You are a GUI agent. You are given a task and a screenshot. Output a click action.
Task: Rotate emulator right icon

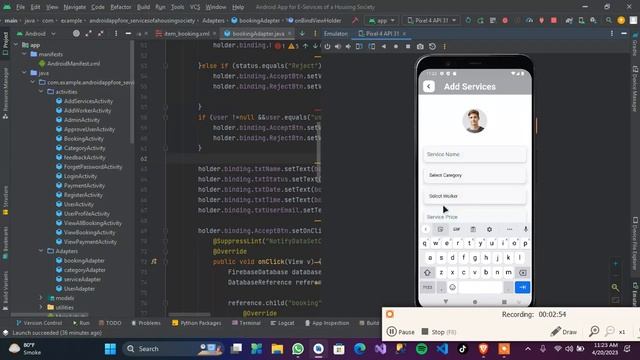pyautogui.click(x=371, y=47)
